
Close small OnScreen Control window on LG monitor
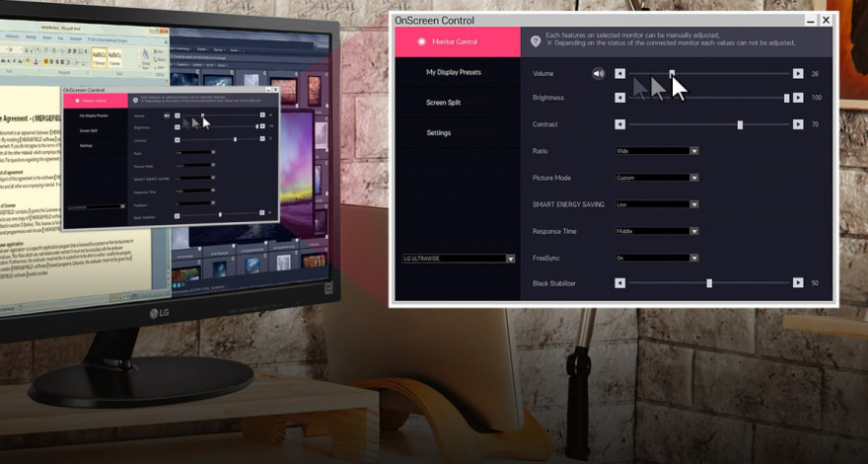click(x=275, y=89)
